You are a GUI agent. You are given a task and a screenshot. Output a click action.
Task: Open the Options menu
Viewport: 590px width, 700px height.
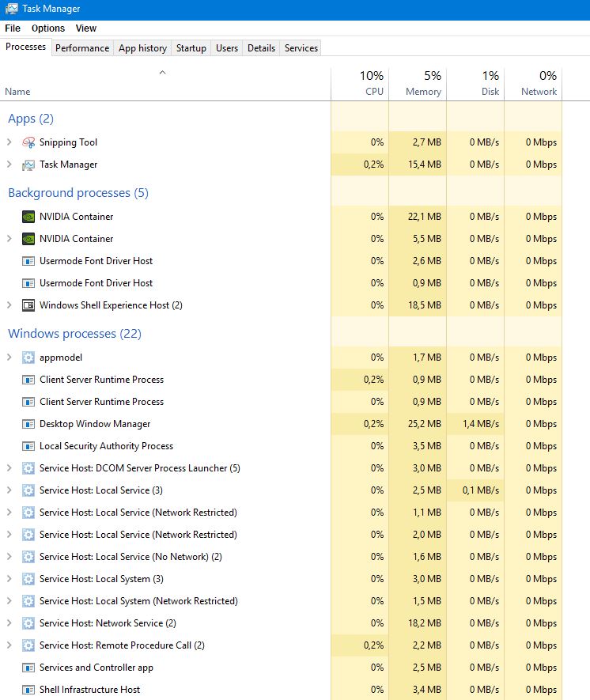[x=47, y=28]
